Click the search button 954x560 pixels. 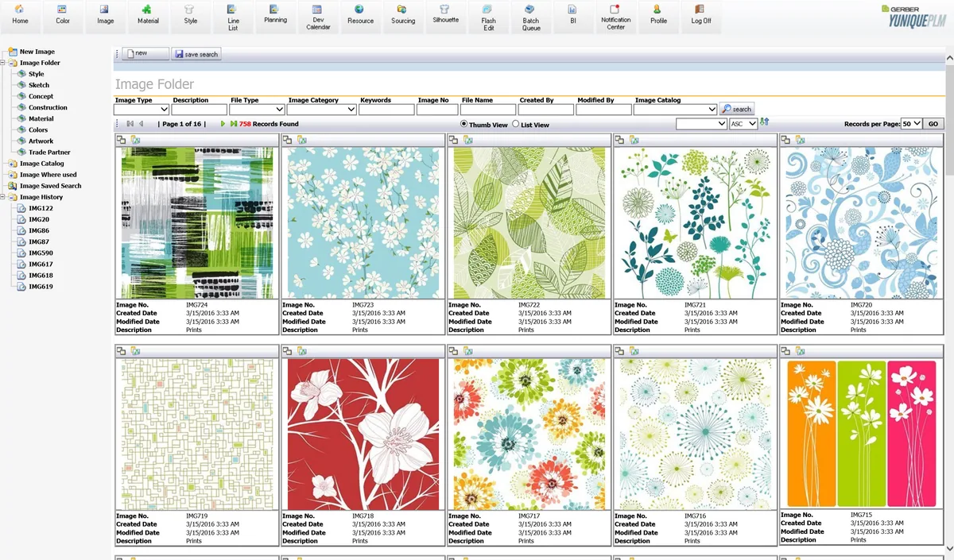737,109
